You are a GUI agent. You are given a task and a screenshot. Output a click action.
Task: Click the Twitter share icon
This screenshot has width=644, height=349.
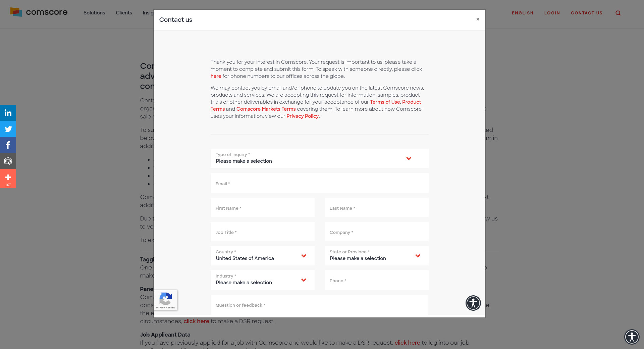pos(8,129)
